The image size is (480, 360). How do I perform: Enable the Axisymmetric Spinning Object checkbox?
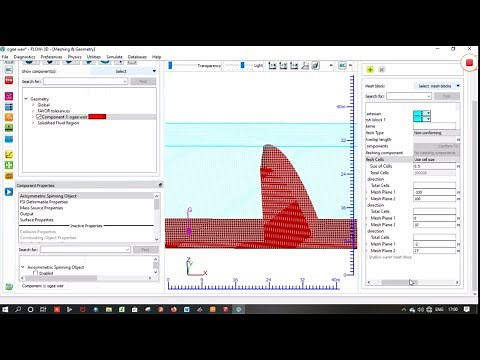tap(35, 273)
